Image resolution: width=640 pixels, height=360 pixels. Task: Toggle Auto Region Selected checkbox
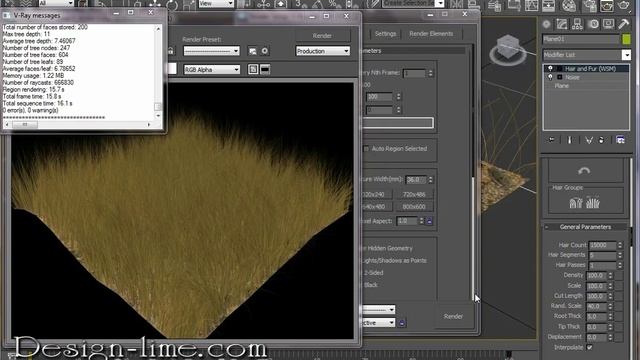366,149
